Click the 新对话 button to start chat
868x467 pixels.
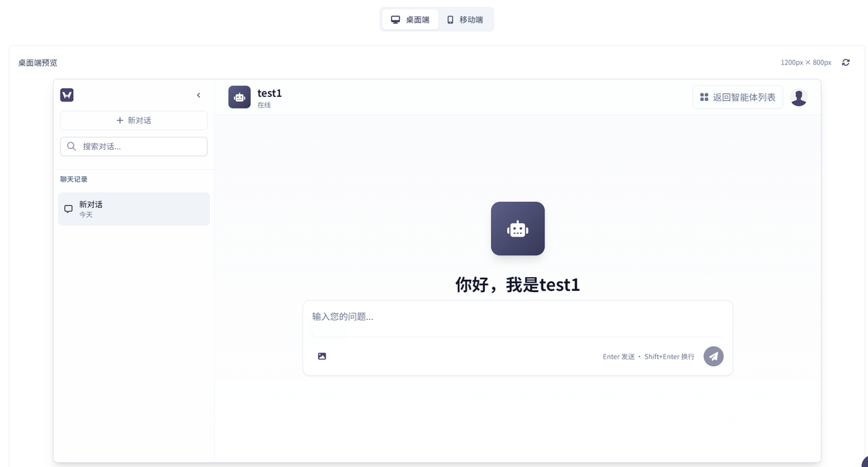134,120
